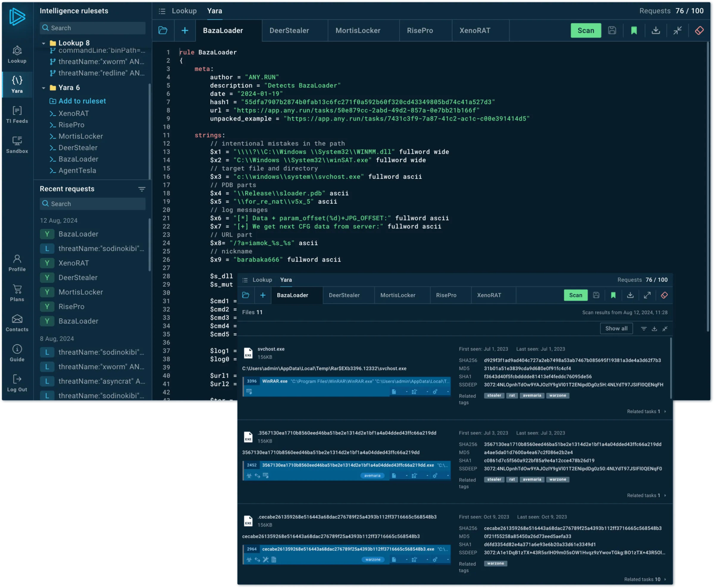This screenshot has width=714, height=588.
Task: Click the Intelligence rulesets search field
Action: coord(93,28)
